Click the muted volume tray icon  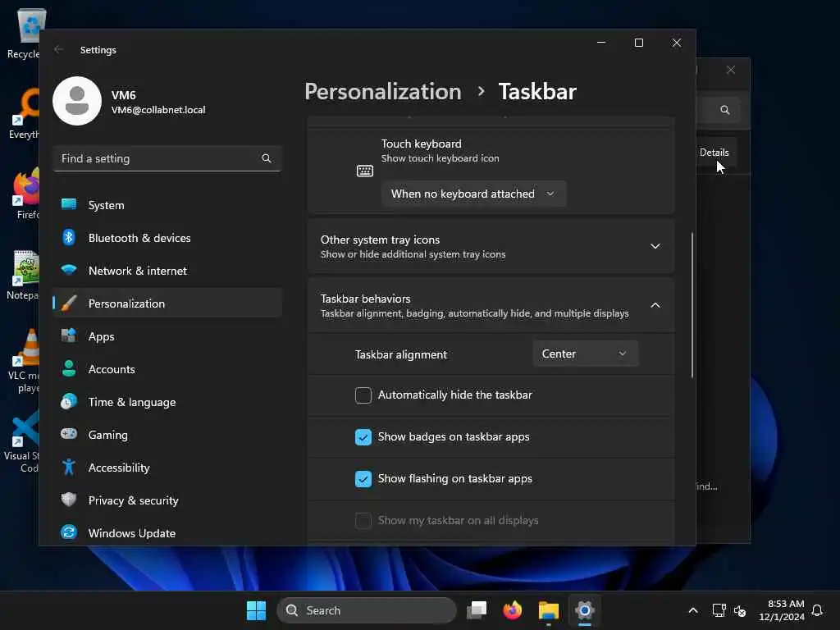pos(740,610)
